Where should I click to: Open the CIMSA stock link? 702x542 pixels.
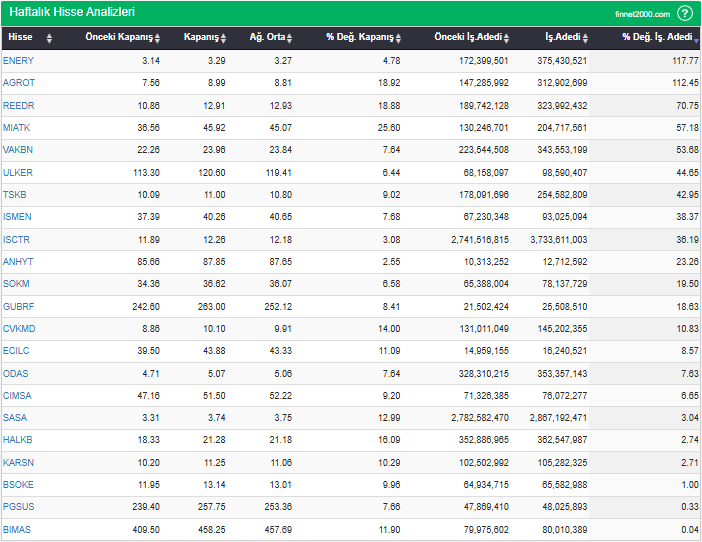click(x=17, y=396)
